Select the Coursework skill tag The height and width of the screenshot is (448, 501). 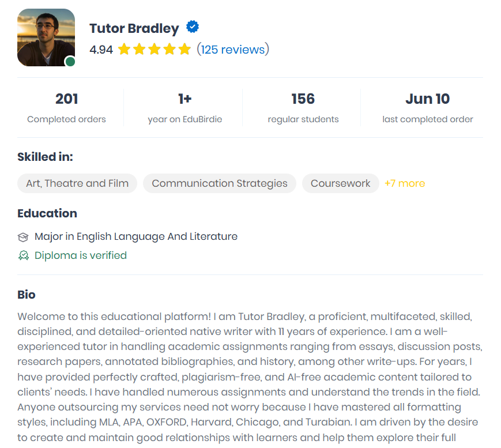[x=340, y=183]
